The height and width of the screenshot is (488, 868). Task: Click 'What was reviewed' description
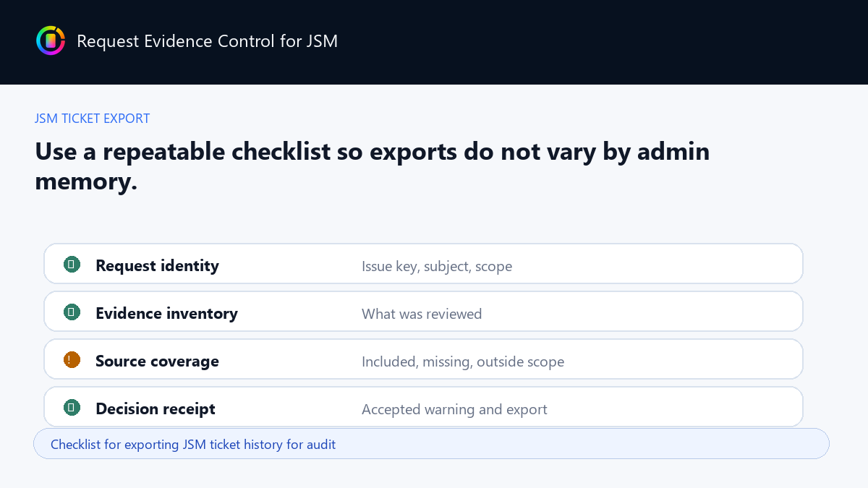click(422, 314)
